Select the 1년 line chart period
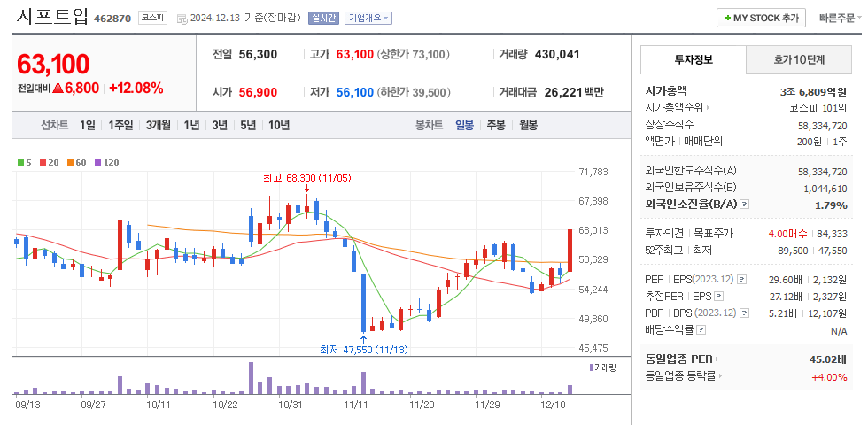Viewport: 868px width, 425px height. pyautogui.click(x=191, y=125)
